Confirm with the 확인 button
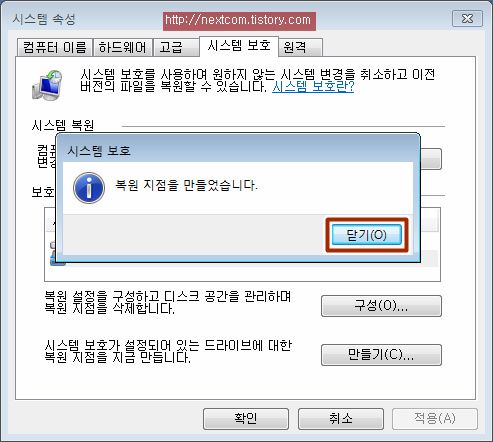Viewport: 493px width, 442px height. pyautogui.click(x=246, y=419)
